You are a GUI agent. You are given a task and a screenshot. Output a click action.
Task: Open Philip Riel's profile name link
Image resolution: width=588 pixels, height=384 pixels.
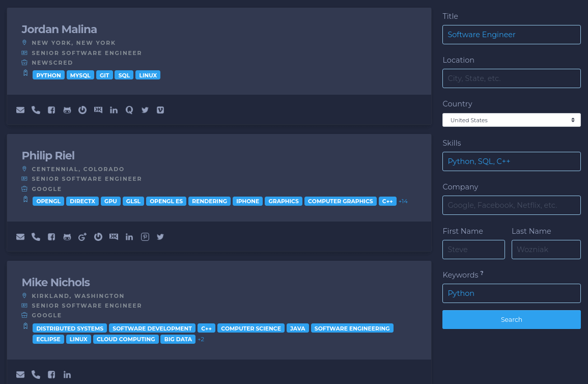click(x=48, y=155)
